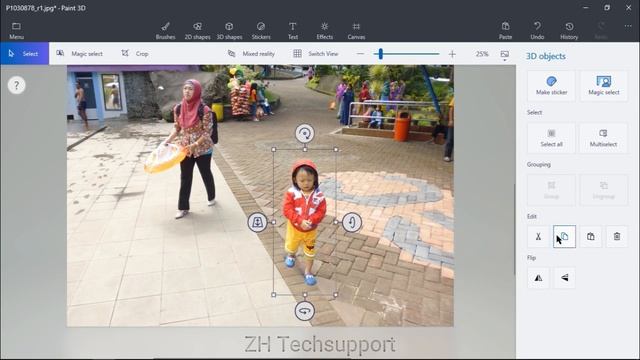Click bottom-right selection resize handle
The height and width of the screenshot is (360, 640).
pos(336,295)
